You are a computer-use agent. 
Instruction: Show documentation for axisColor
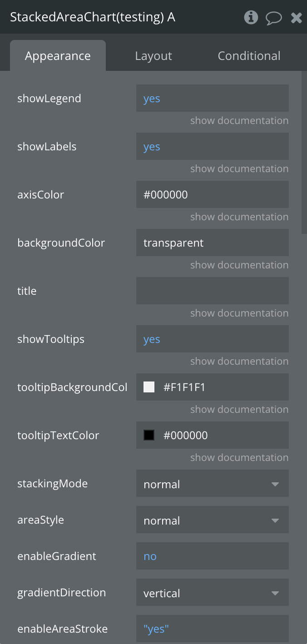pyautogui.click(x=239, y=217)
